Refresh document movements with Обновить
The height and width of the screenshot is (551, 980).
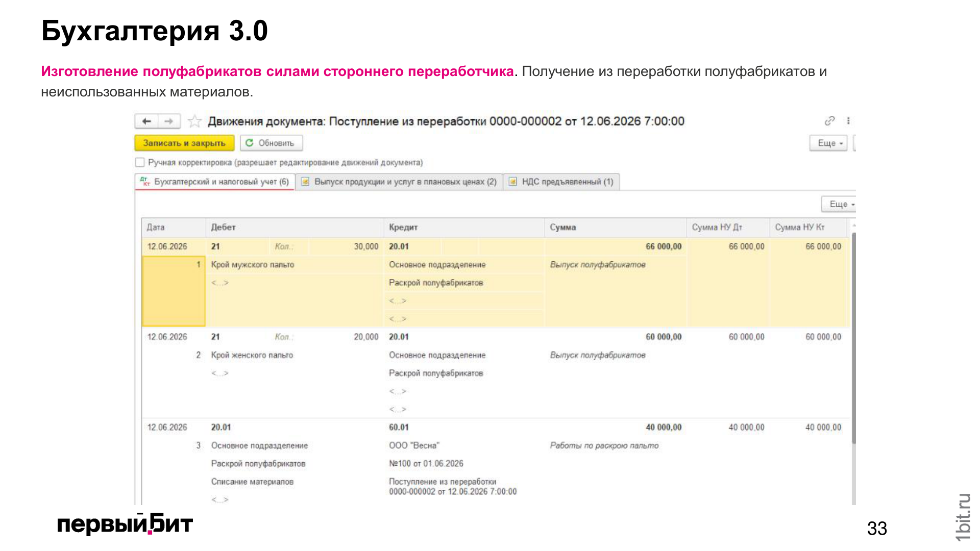click(x=271, y=143)
